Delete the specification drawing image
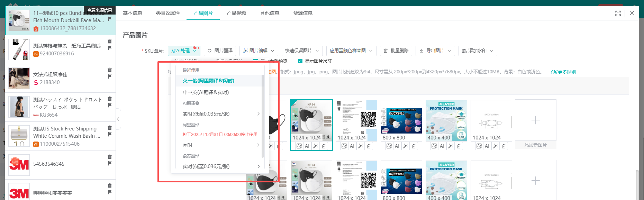Image resolution: width=644 pixels, height=200 pixels. pyautogui.click(x=504, y=146)
